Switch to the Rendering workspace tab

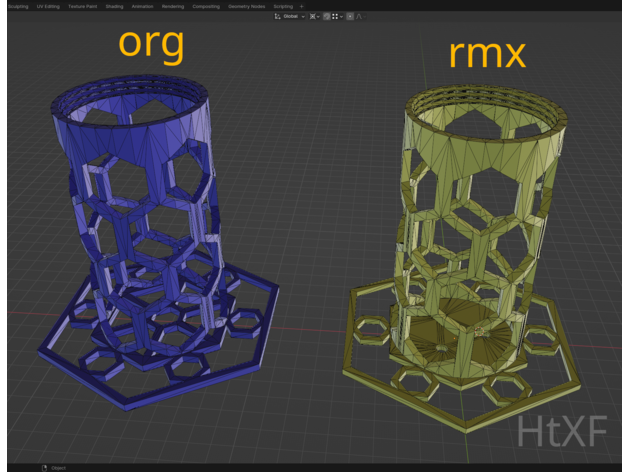pyautogui.click(x=173, y=6)
